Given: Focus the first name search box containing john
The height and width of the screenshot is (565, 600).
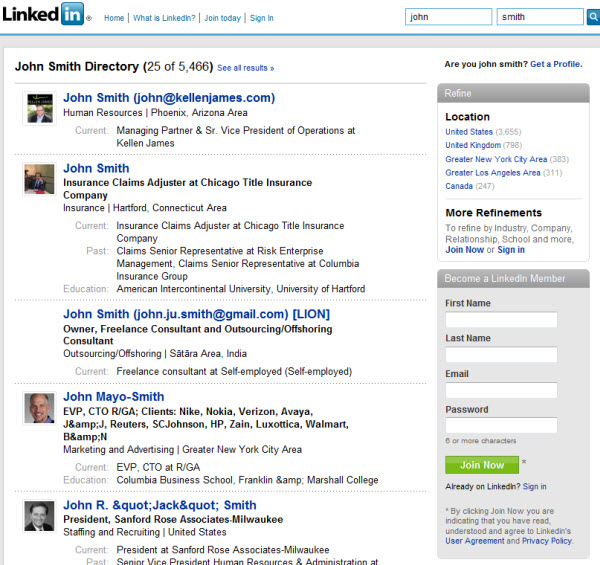Looking at the screenshot, I should [448, 17].
